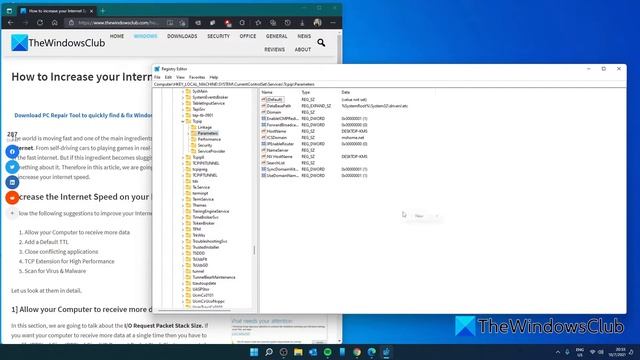Open HOME in the website navigation
Image resolution: width=640 pixels, height=360 pixels.
tap(117, 36)
